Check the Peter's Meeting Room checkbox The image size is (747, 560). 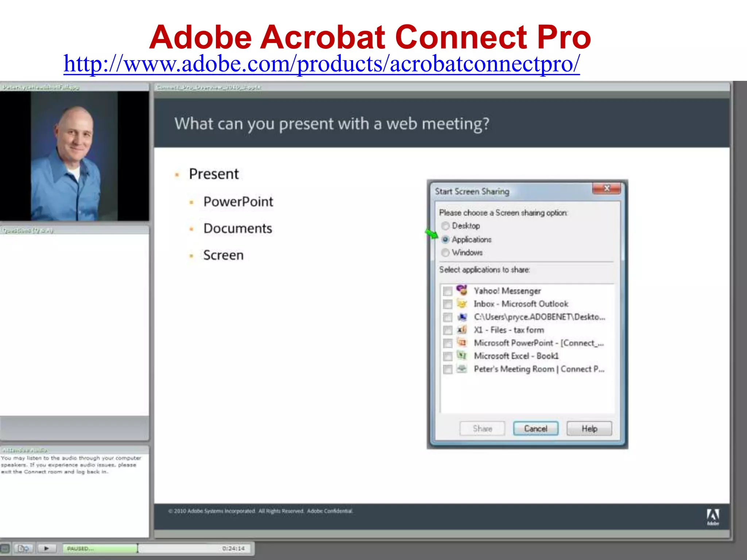(448, 369)
